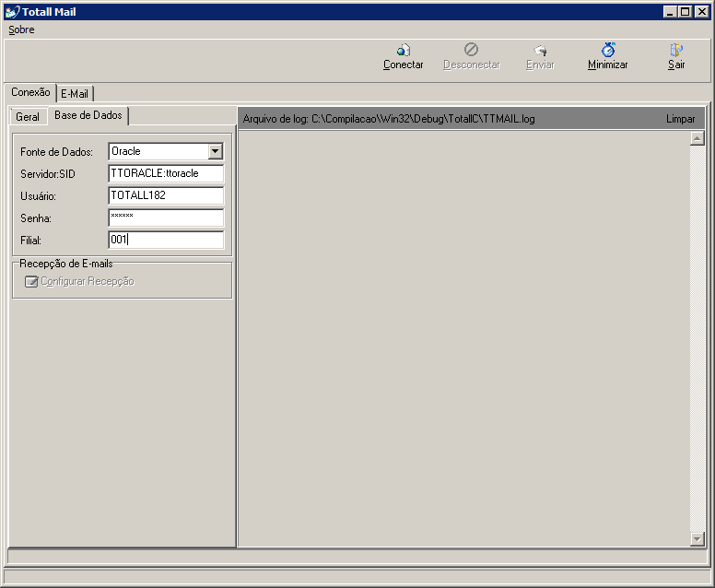Click the Sair toolbar icon
This screenshot has width=715, height=588.
coord(676,49)
